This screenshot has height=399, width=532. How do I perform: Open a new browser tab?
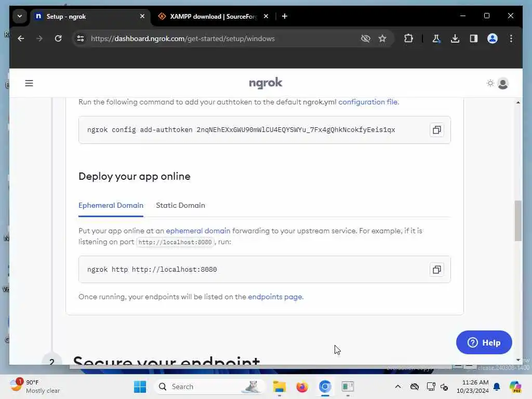(x=285, y=16)
